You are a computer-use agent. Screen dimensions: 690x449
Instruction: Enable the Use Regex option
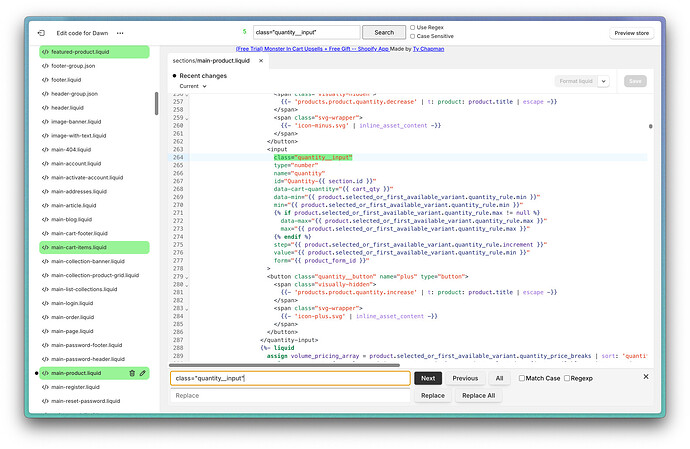click(412, 27)
